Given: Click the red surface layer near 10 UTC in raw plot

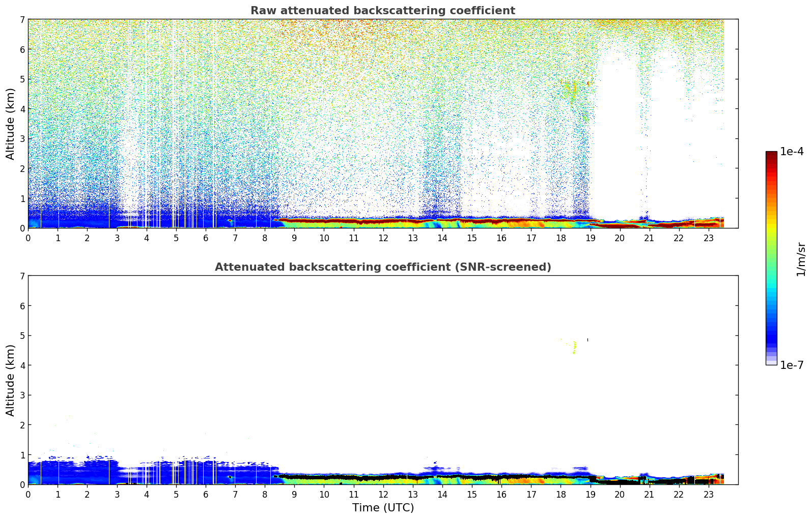Looking at the screenshot, I should (324, 220).
